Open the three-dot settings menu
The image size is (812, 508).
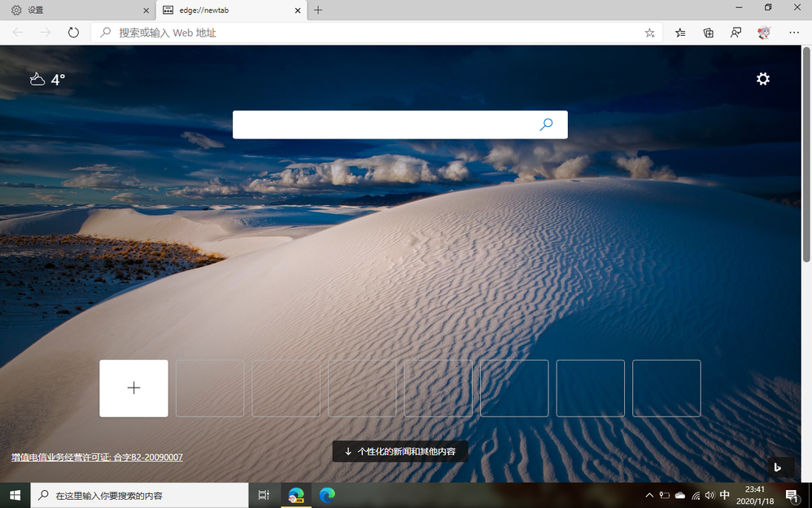794,33
